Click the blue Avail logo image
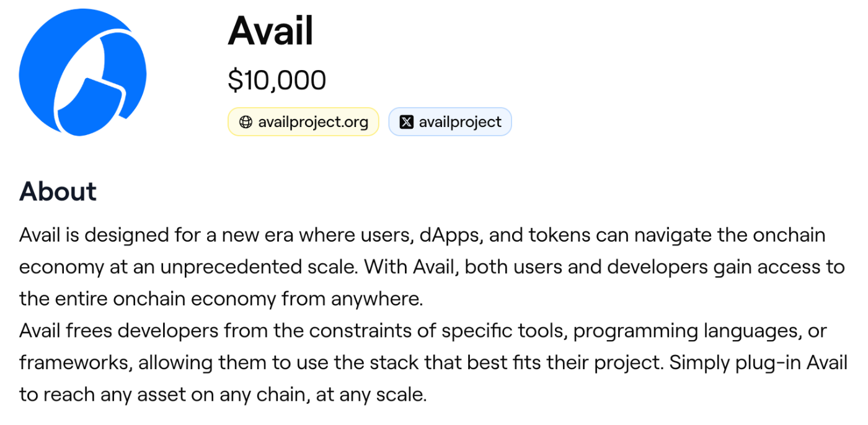This screenshot has width=868, height=425. (82, 73)
